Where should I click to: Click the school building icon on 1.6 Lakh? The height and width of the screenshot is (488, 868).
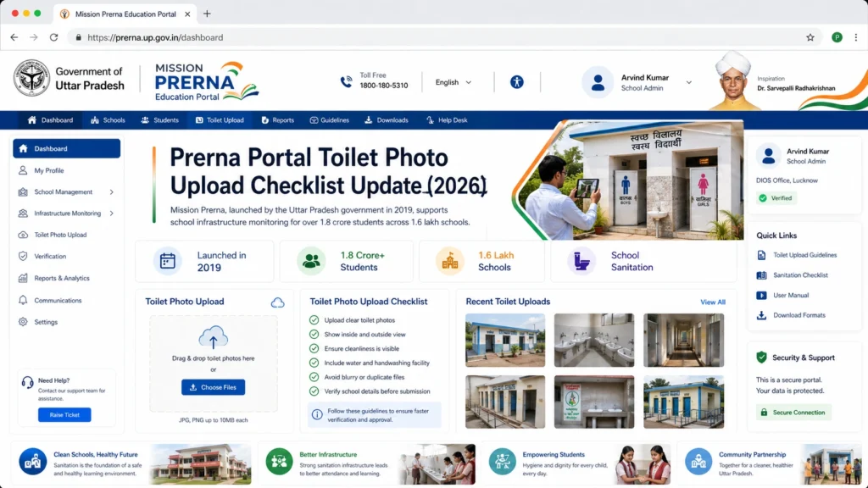449,261
